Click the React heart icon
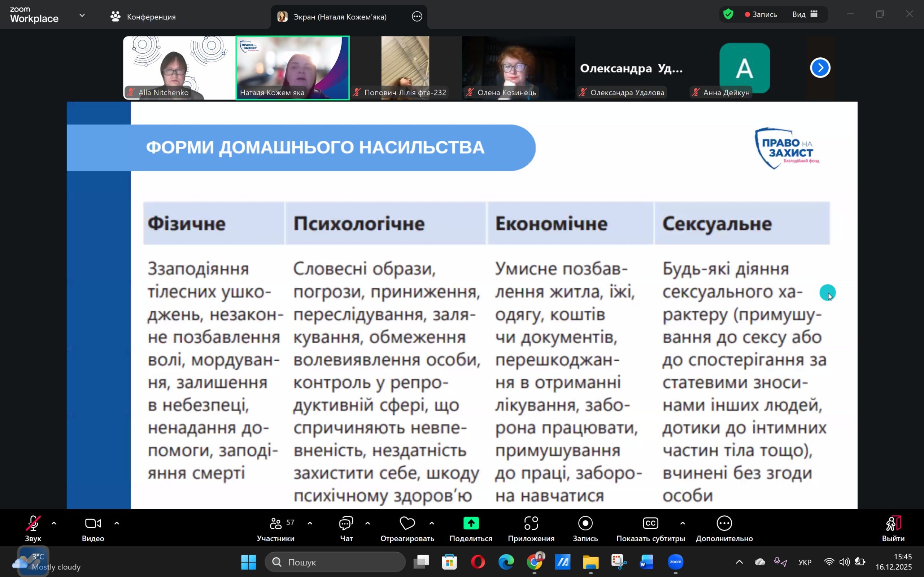Viewport: 924px width, 577px height. (x=407, y=523)
